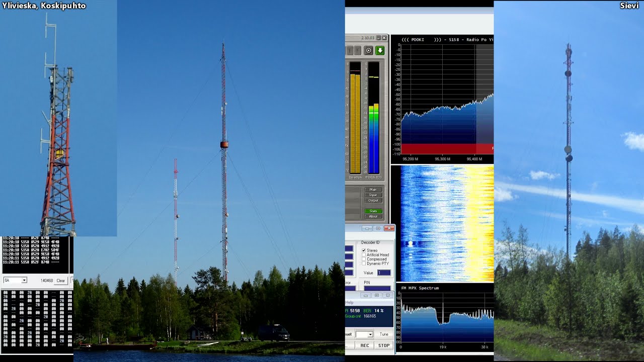Close the Decoder ID window

tap(389, 228)
